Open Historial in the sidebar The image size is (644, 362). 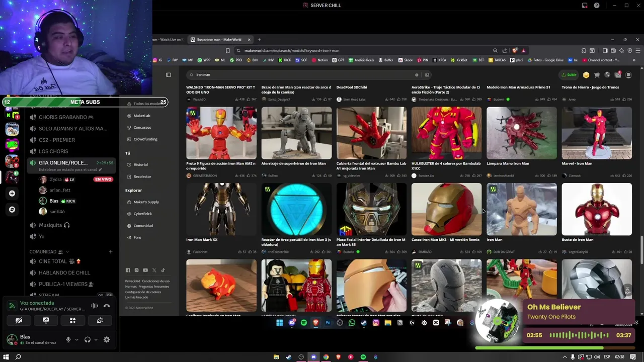coord(140,164)
